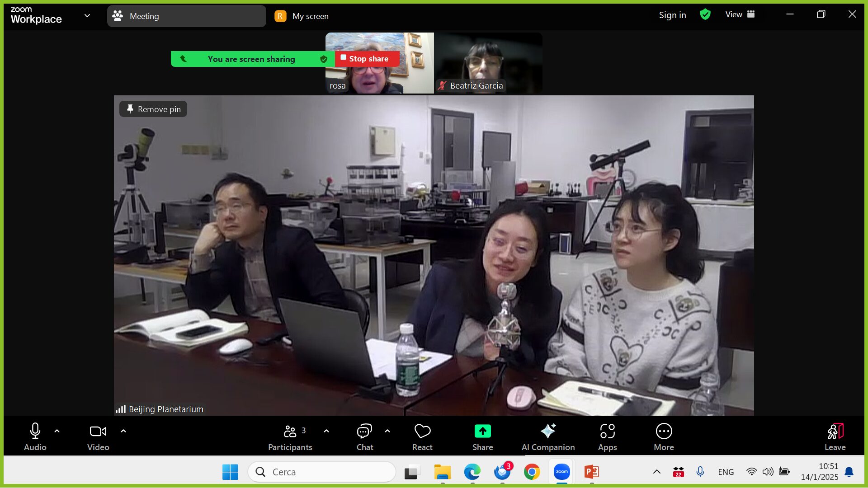Image resolution: width=868 pixels, height=488 pixels.
Task: Expand the Zoom Workplace dropdown arrow
Action: pos(87,16)
